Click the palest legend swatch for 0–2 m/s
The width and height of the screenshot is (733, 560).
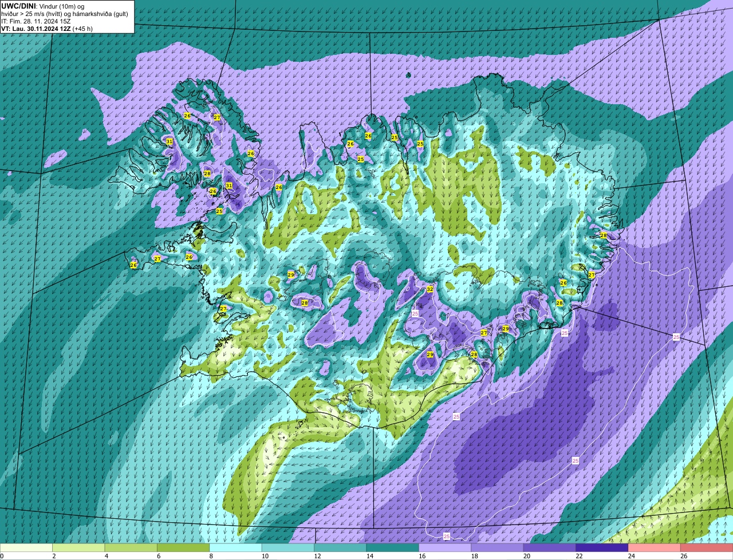coord(26,547)
